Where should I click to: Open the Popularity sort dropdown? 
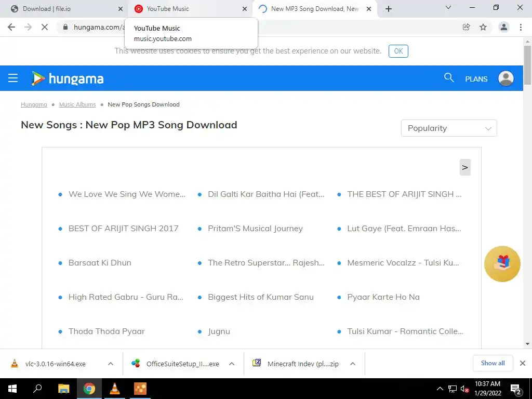[x=449, y=128]
